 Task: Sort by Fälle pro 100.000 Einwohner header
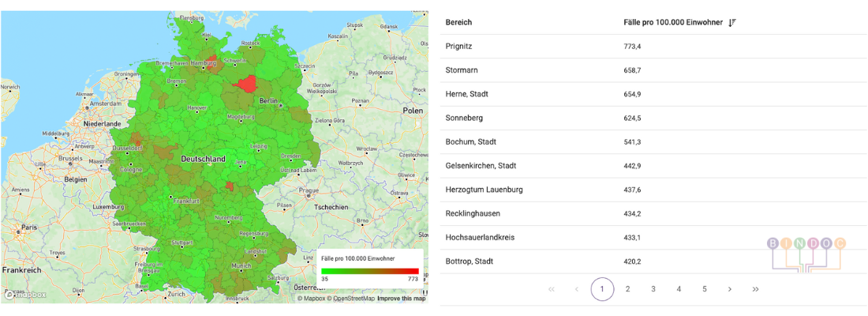coord(672,22)
